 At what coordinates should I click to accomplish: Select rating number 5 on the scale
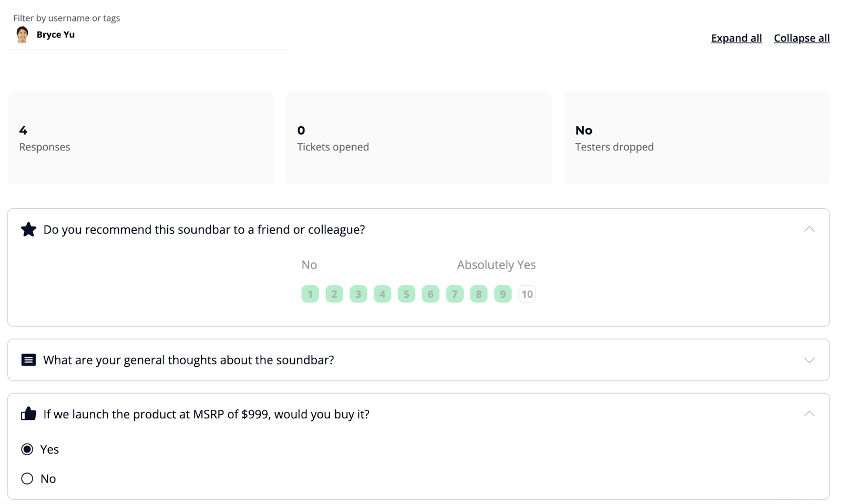[406, 294]
